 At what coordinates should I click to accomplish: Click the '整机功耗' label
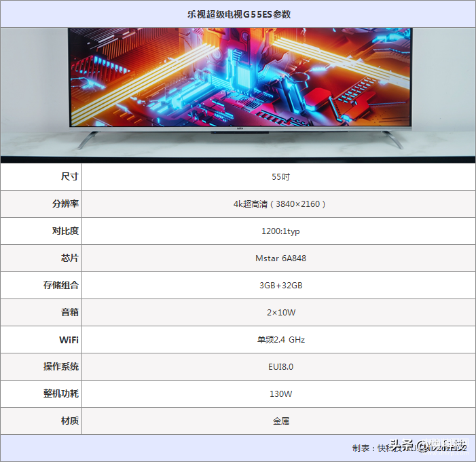(60, 393)
